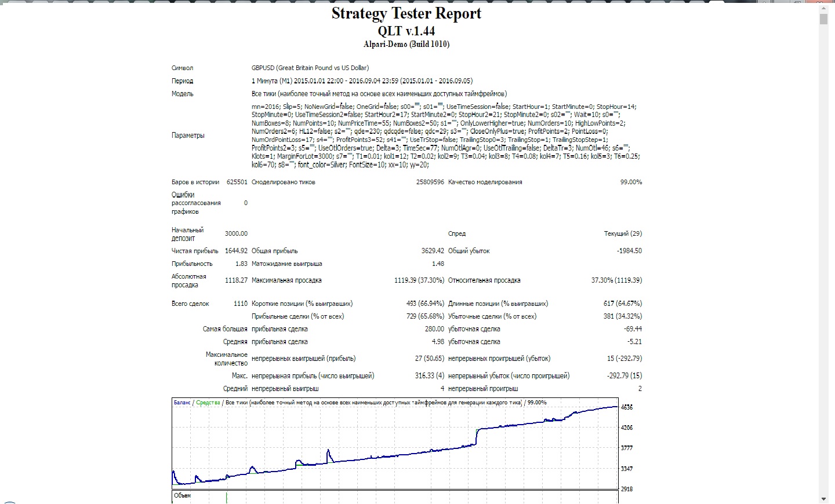The width and height of the screenshot is (835, 504).
Task: Click the chart axis label 4636
Action: pos(627,407)
